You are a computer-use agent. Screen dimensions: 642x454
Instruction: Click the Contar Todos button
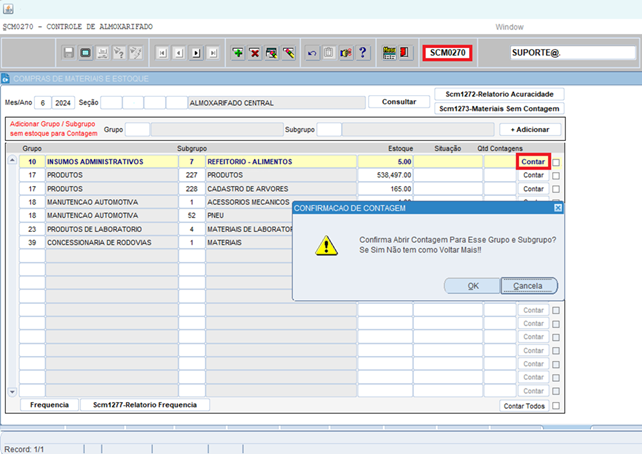(x=524, y=406)
